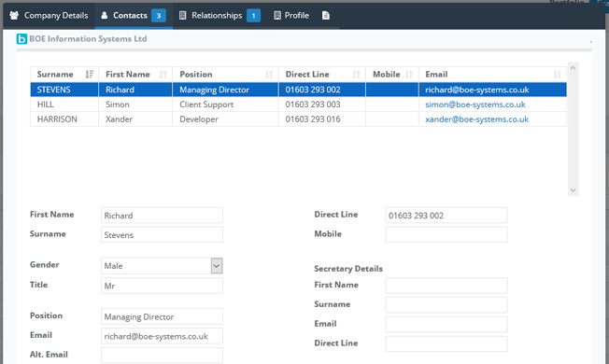Screen dimensions: 609x364
Task: Click the document icon tab after Profile
Action: coord(326,16)
